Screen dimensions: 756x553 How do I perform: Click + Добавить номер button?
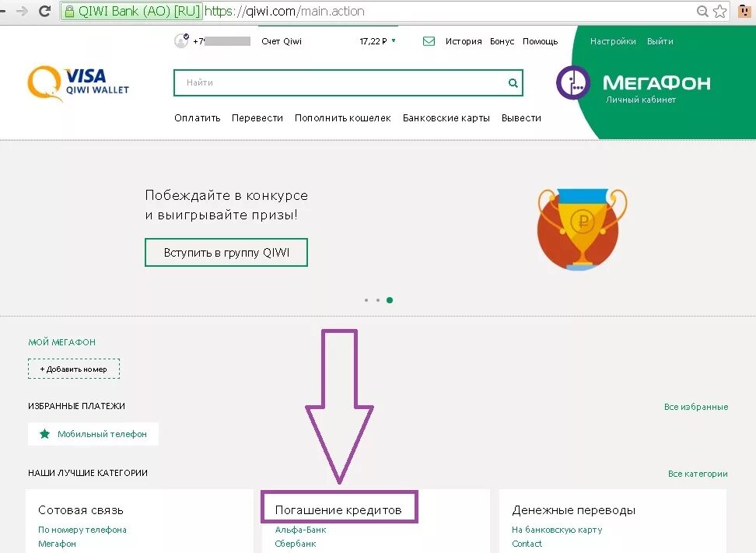pyautogui.click(x=74, y=369)
